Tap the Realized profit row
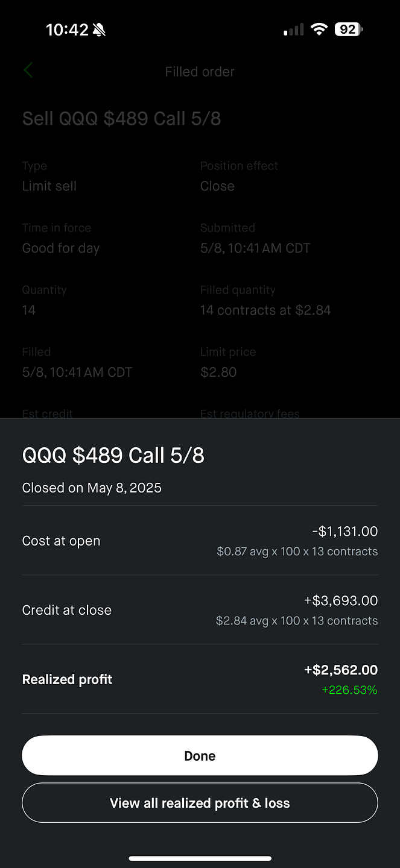This screenshot has width=400, height=868. pos(200,679)
